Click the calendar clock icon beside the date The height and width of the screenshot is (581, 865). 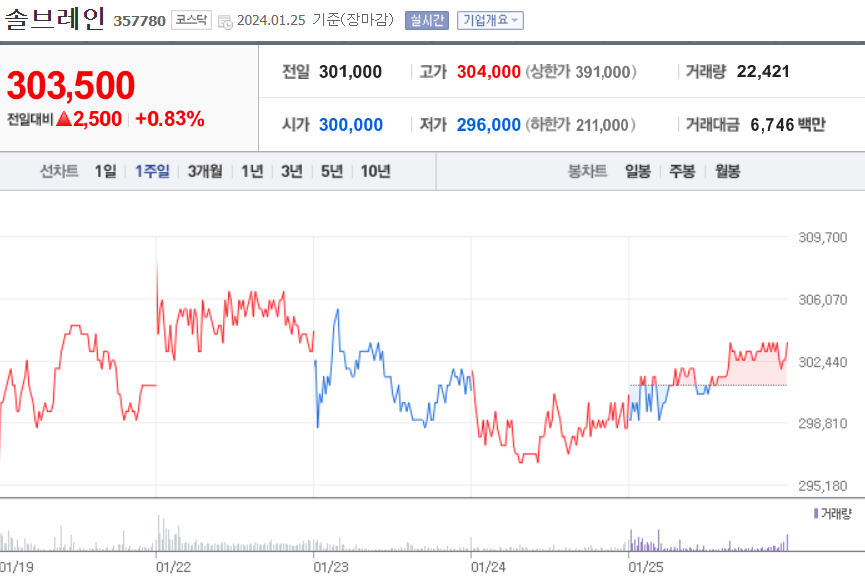coord(225,22)
